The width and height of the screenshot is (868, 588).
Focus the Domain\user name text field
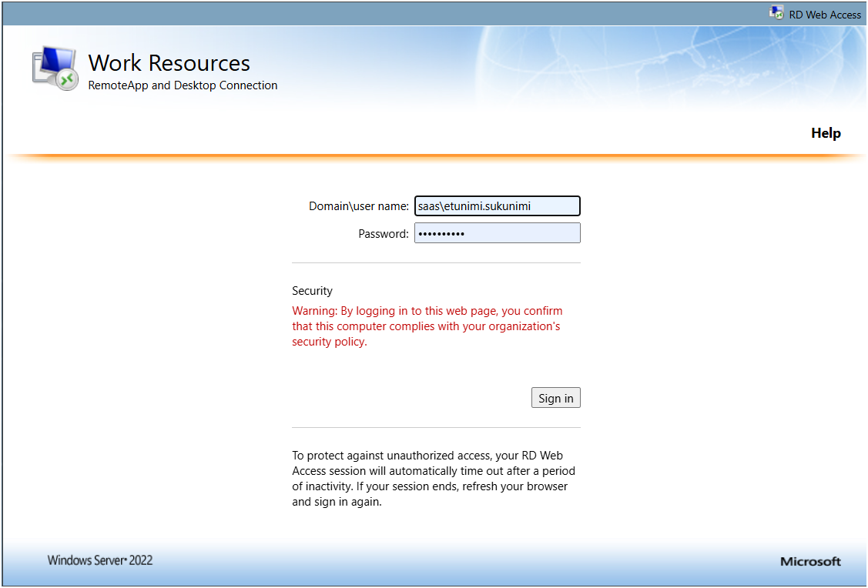(x=497, y=206)
